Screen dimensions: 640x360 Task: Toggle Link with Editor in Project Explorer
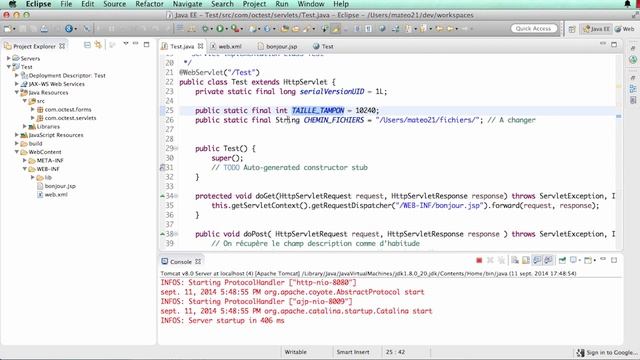[98, 44]
